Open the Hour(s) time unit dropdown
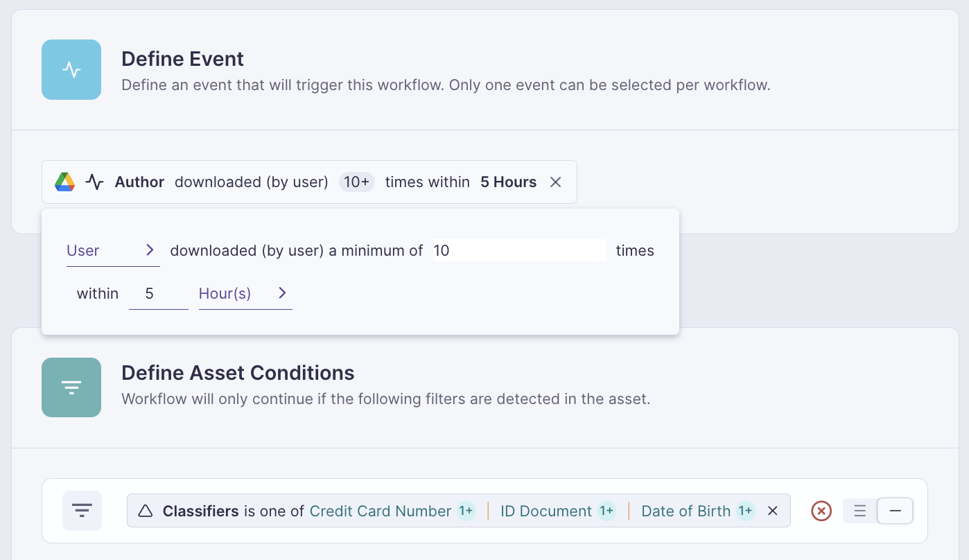Image resolution: width=969 pixels, height=560 pixels. pyautogui.click(x=225, y=294)
